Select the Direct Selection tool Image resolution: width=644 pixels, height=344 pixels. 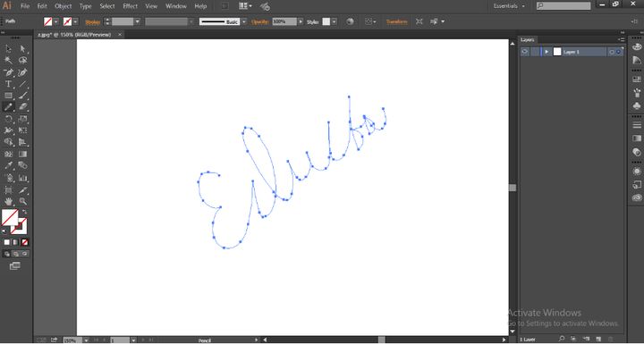pyautogui.click(x=23, y=49)
